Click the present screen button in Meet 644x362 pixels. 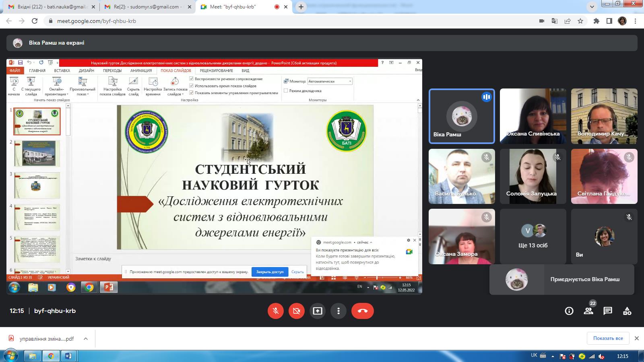318,311
